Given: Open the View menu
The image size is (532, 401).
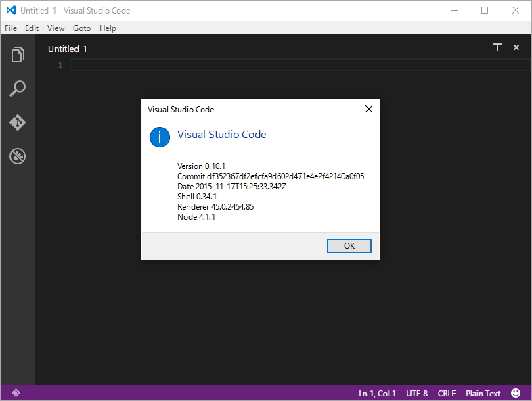Looking at the screenshot, I should (56, 28).
